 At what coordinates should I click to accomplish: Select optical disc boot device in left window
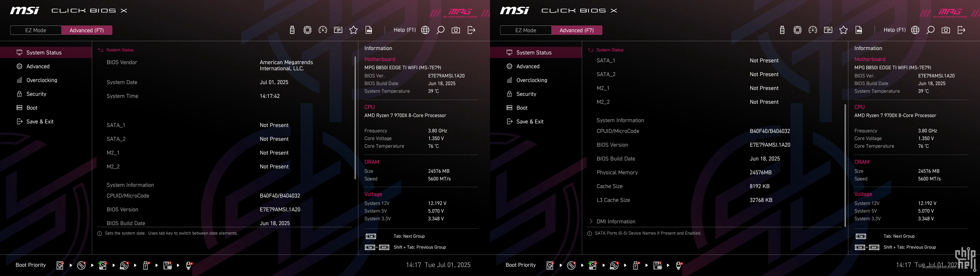[x=81, y=265]
